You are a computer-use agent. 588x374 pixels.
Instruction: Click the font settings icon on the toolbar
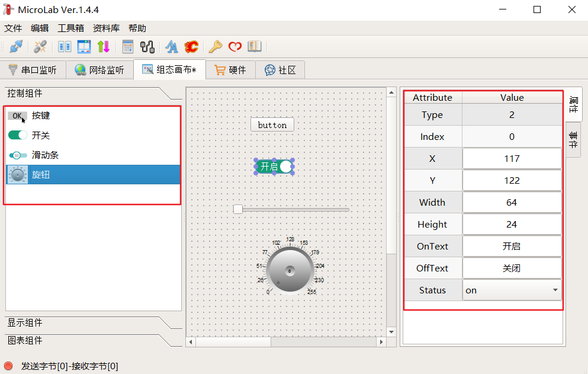pyautogui.click(x=171, y=46)
